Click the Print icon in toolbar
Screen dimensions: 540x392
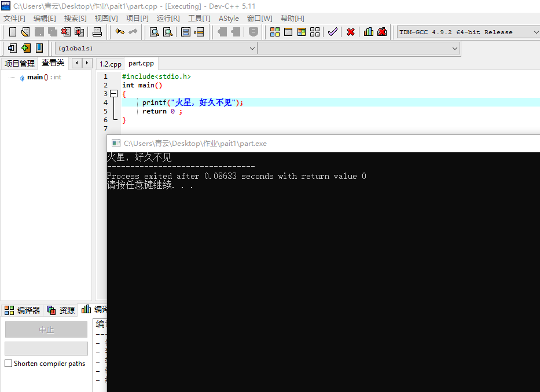(97, 32)
